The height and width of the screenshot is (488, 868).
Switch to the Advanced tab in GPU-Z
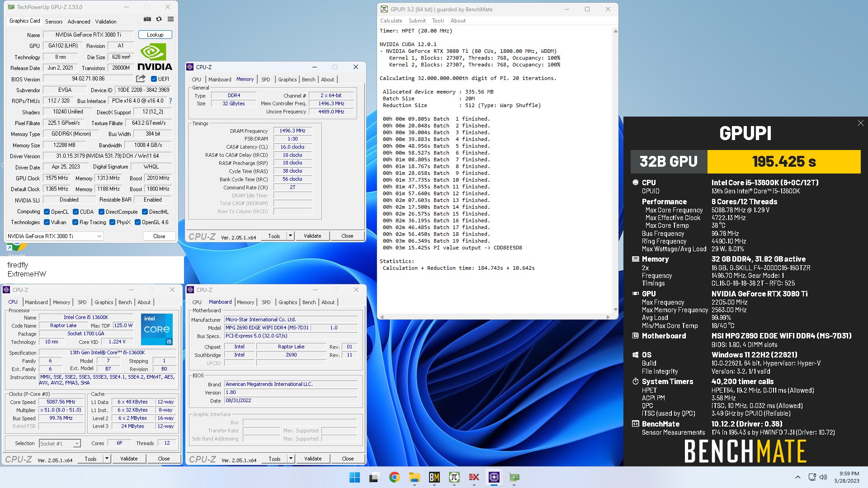point(79,21)
